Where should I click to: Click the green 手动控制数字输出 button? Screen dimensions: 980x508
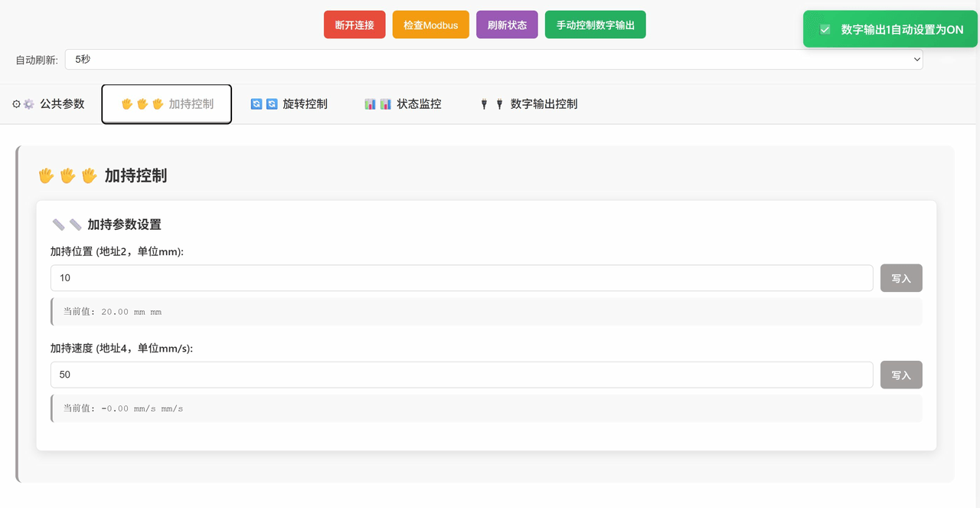tap(595, 25)
